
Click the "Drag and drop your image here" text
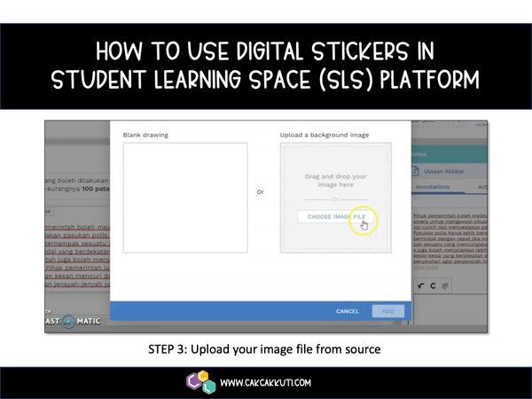coord(335,181)
